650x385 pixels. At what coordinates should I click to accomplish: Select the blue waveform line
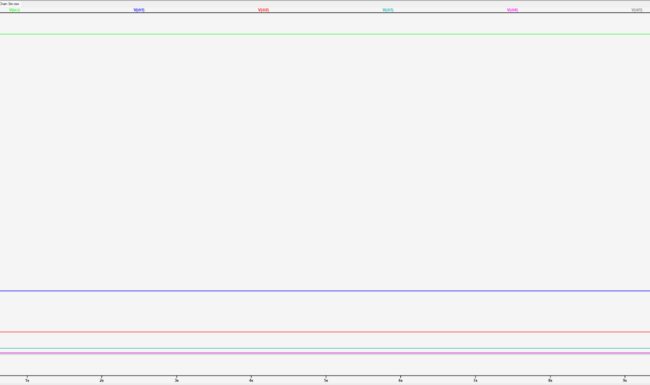pos(325,291)
